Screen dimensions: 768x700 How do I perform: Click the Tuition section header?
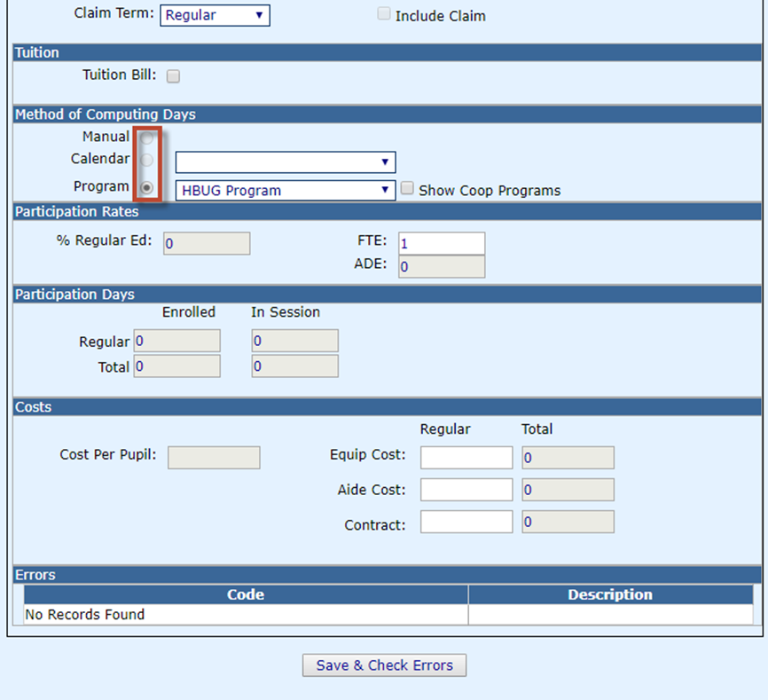point(387,52)
